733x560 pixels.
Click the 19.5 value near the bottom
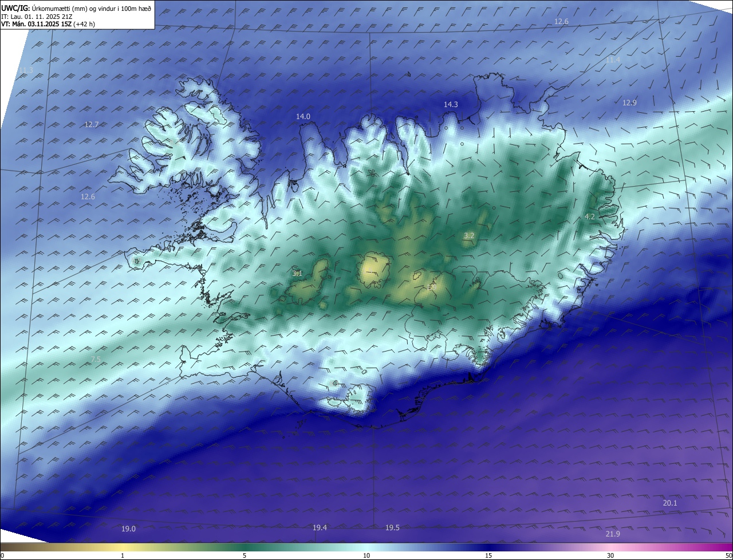coord(392,527)
